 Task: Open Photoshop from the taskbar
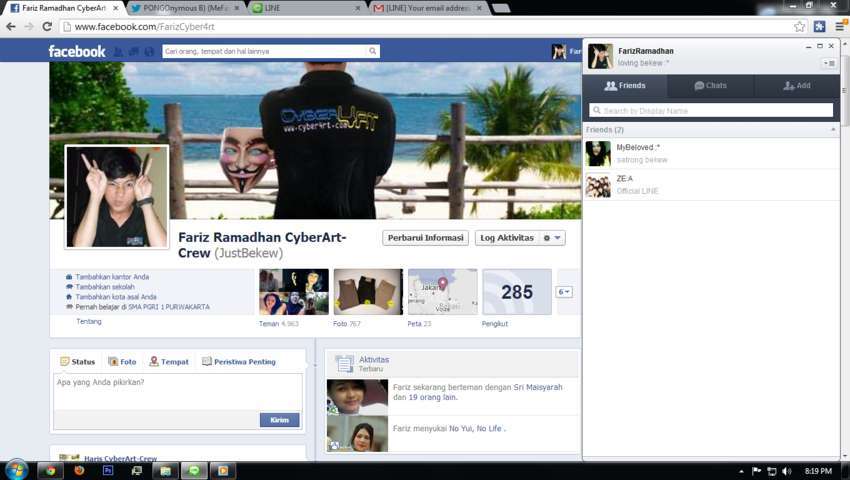coord(108,471)
